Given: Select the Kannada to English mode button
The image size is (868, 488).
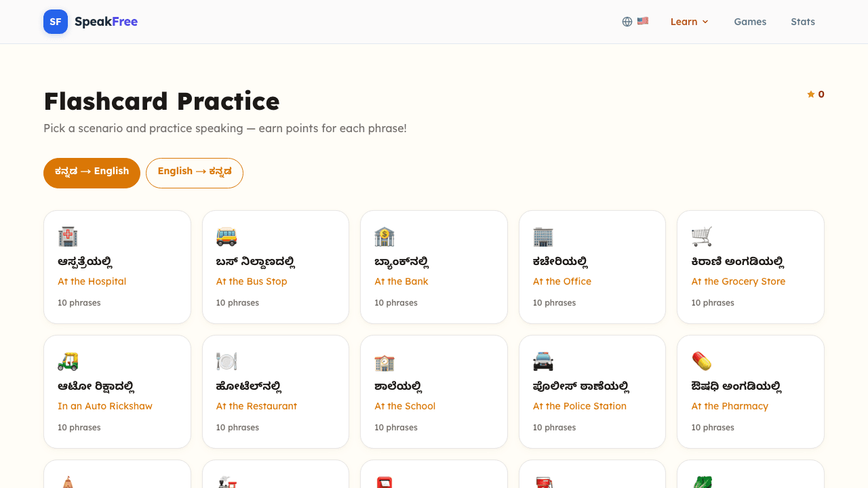Looking at the screenshot, I should 92,173.
